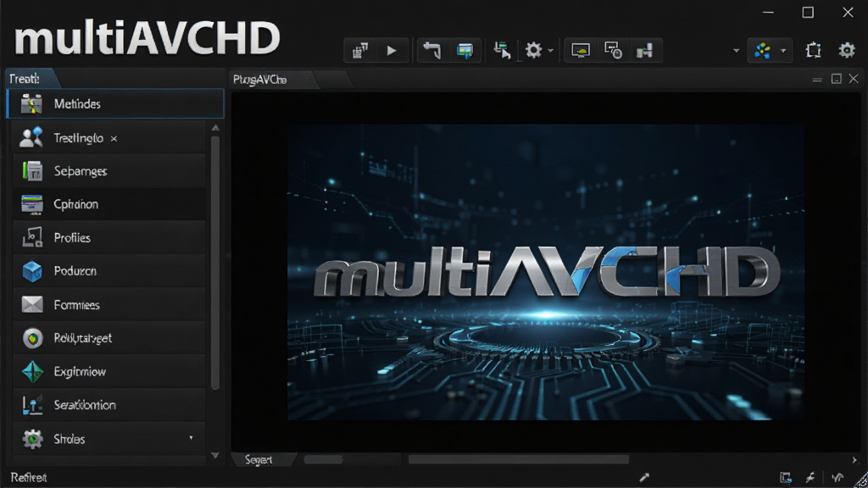This screenshot has width=868, height=488.
Task: Open Profiles in the sidebar
Action: (108, 238)
